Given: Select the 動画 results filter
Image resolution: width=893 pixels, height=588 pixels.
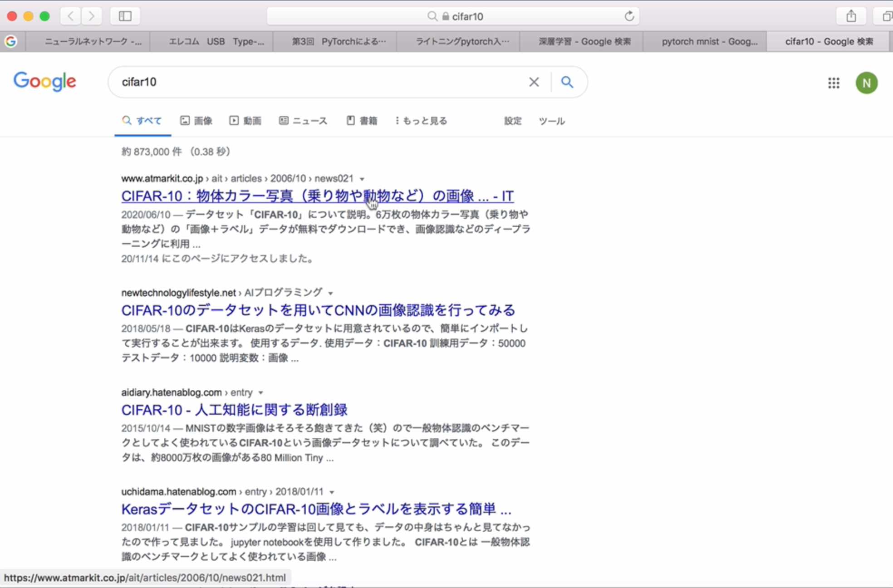Looking at the screenshot, I should [245, 121].
